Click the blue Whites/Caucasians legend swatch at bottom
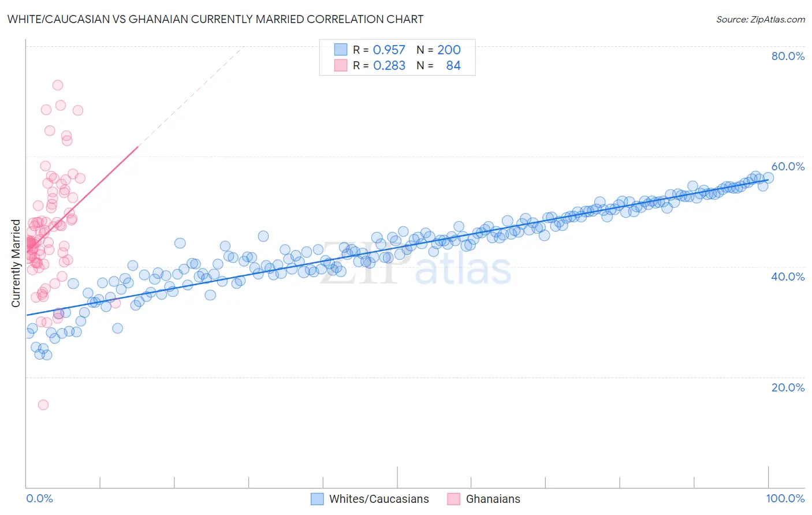 click(317, 499)
